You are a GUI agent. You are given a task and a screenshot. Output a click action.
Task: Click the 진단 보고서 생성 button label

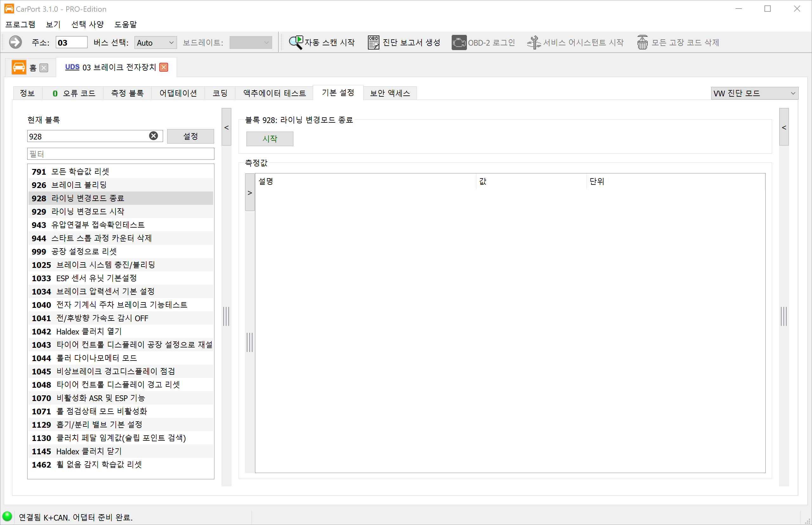click(x=411, y=42)
